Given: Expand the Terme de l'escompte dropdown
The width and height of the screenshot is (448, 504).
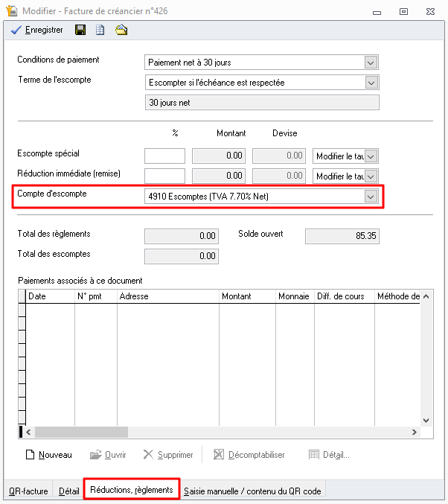Looking at the screenshot, I should point(371,83).
